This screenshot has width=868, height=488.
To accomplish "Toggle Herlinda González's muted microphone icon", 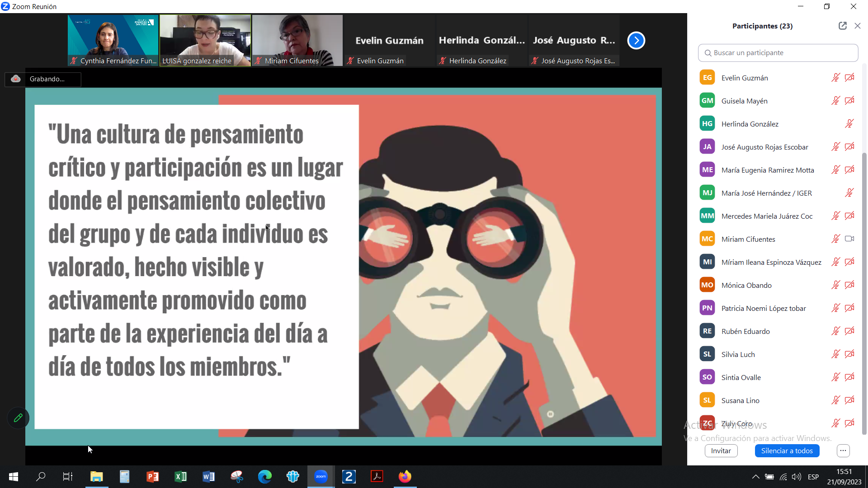I will (x=849, y=124).
